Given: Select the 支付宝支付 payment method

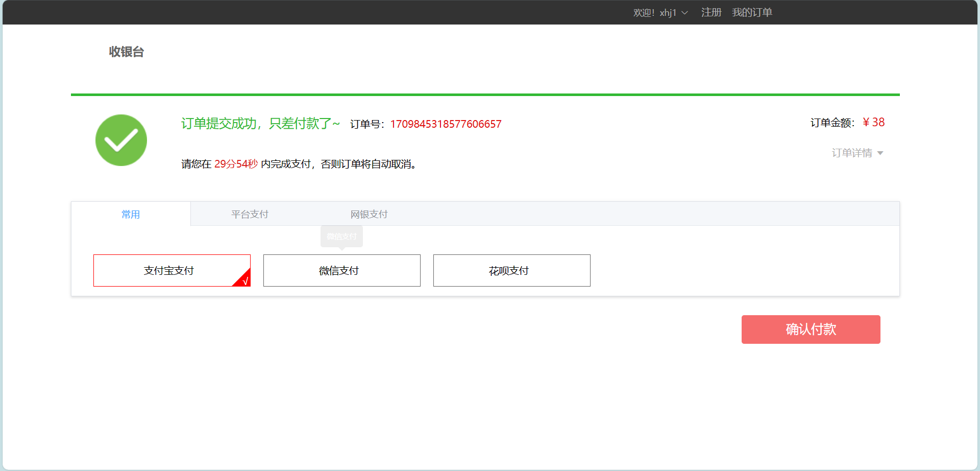Looking at the screenshot, I should [x=171, y=270].
